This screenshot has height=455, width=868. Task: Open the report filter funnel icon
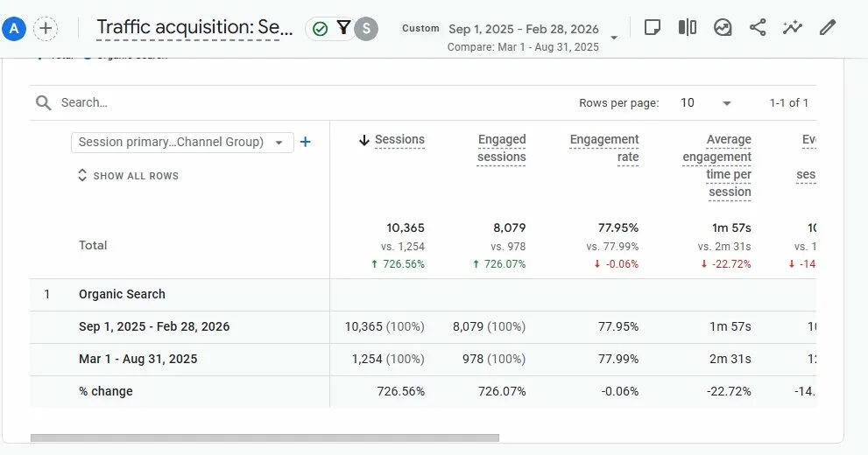click(x=343, y=28)
